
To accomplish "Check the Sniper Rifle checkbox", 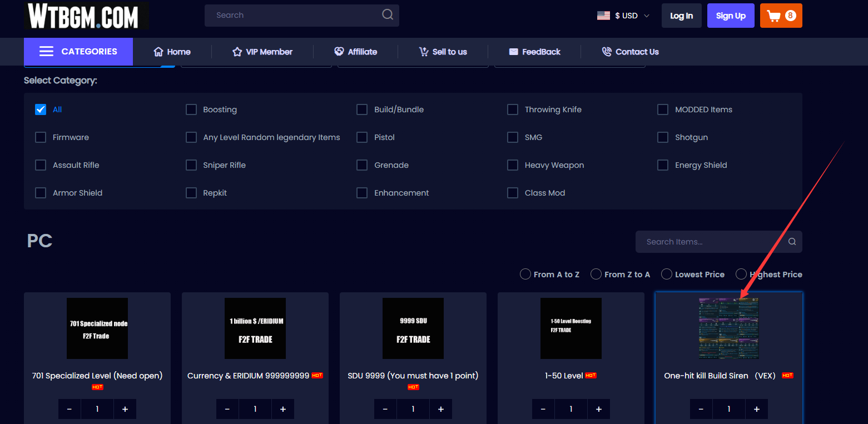I will (x=191, y=165).
